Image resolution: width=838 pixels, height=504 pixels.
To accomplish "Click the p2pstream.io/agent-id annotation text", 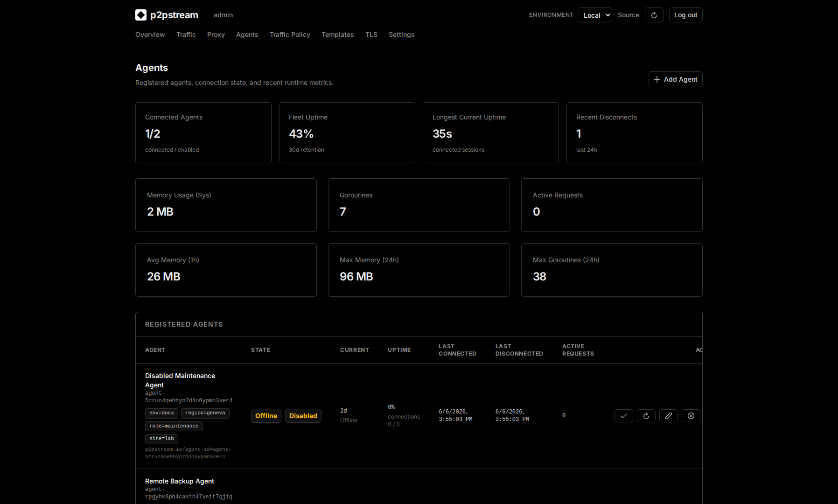I will (188, 453).
